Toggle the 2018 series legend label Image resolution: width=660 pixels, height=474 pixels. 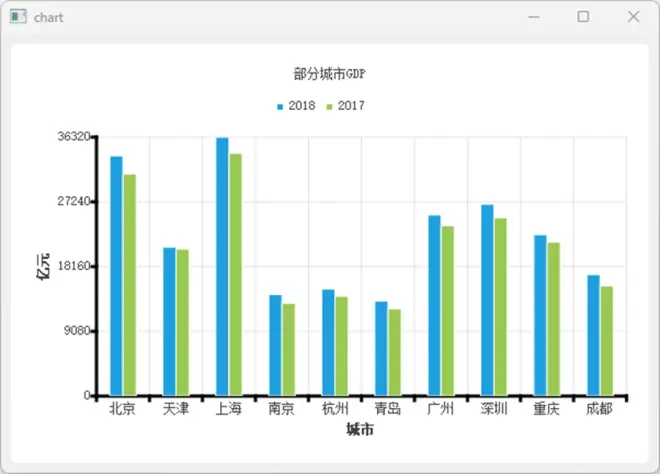pyautogui.click(x=302, y=106)
